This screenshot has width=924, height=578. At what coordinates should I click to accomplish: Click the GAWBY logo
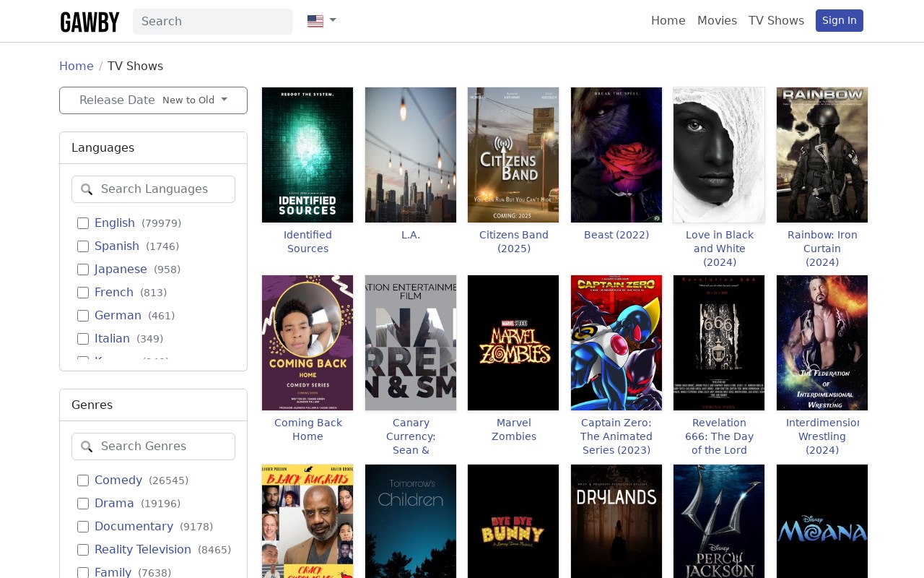click(x=90, y=22)
